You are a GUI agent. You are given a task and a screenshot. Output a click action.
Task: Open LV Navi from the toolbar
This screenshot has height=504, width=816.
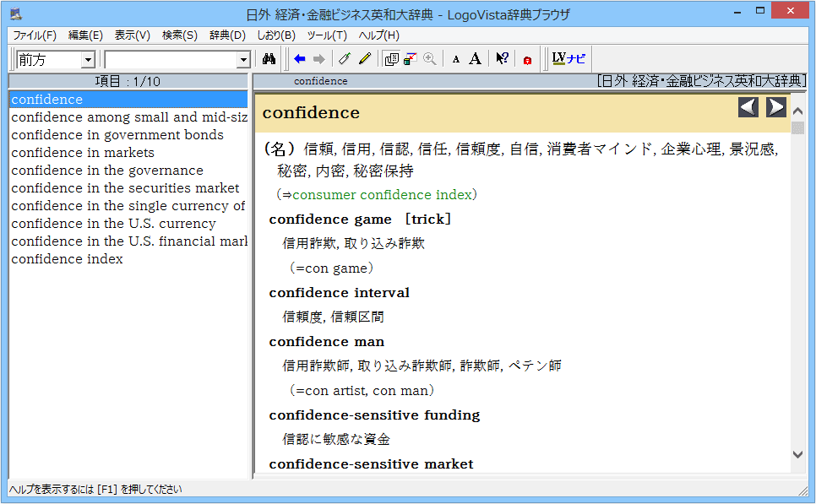[568, 59]
